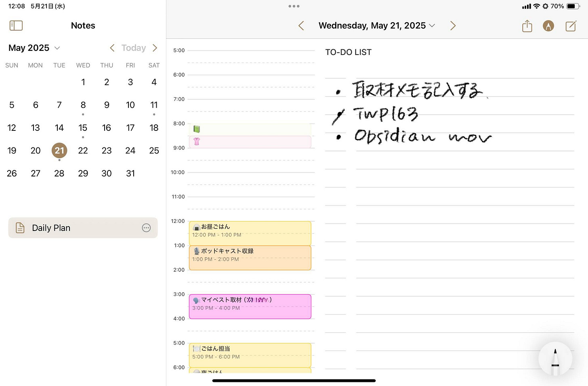The width and height of the screenshot is (588, 386).
Task: Open the pink shirt event before 9:00
Action: [250, 142]
